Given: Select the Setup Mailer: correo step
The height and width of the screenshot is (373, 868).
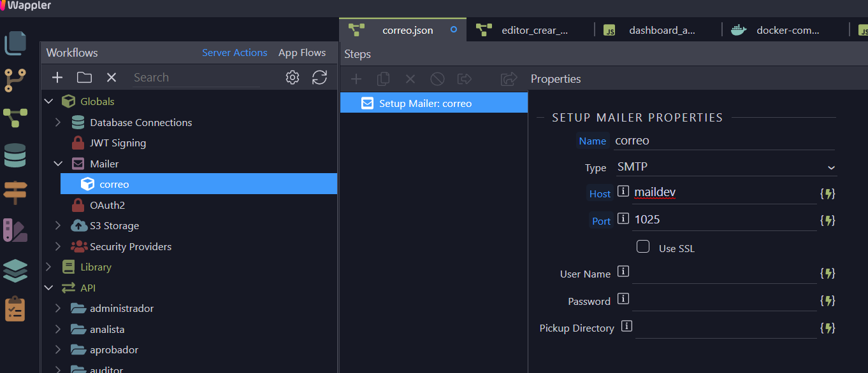Looking at the screenshot, I should point(425,103).
